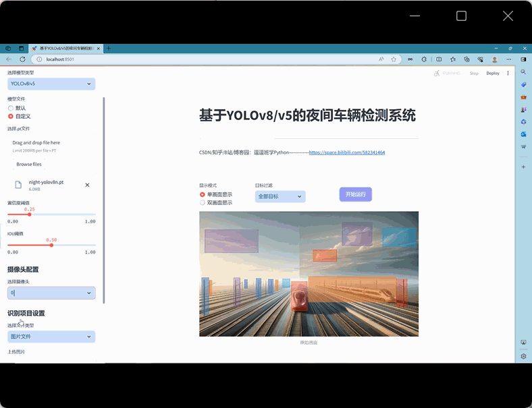
Task: Add a new sidebar app
Action: pos(523,167)
